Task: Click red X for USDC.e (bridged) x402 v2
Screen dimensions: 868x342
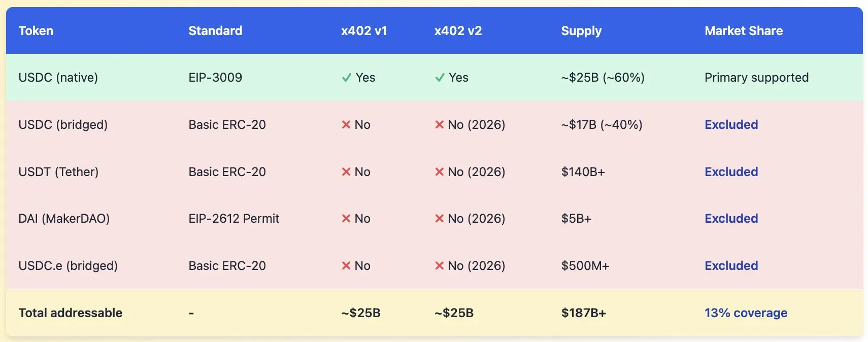Action: [440, 266]
